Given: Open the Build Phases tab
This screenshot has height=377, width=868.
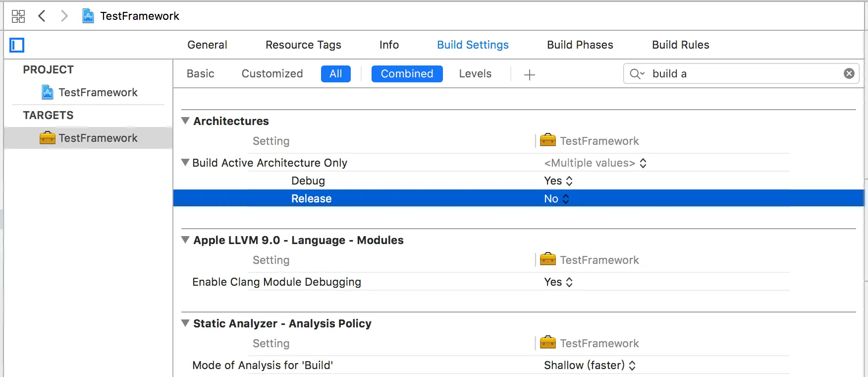Looking at the screenshot, I should (580, 45).
